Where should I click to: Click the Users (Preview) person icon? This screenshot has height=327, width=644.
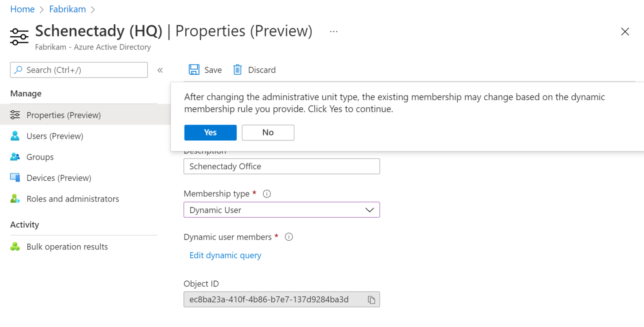15,136
